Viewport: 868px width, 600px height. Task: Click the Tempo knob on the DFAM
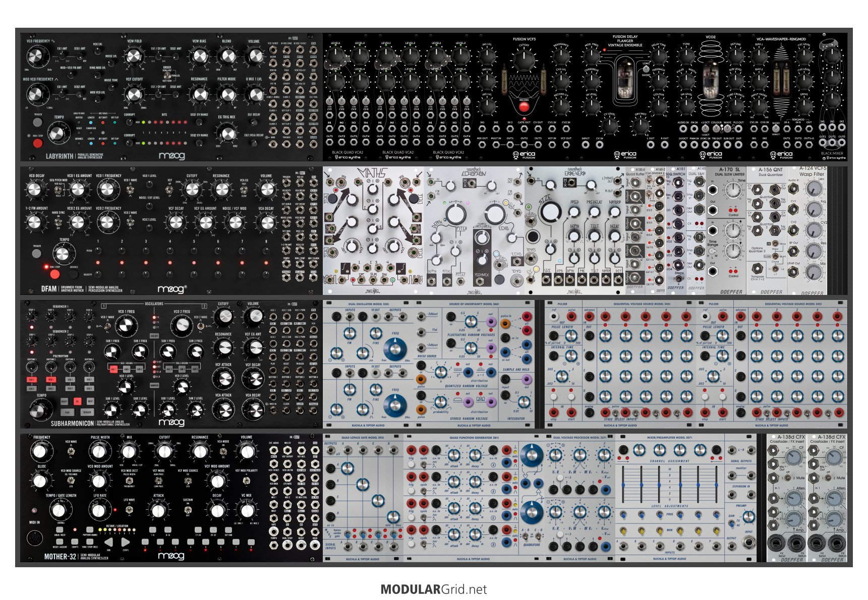coord(62,254)
